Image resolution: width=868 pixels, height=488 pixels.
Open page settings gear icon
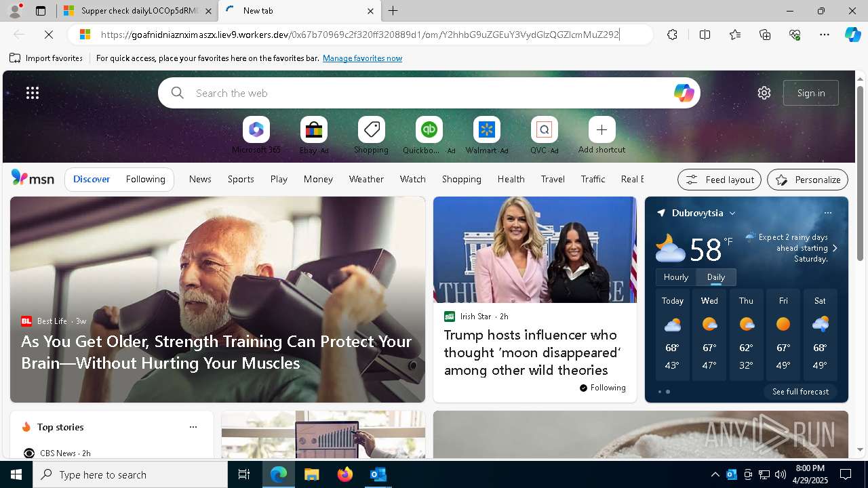coord(764,93)
